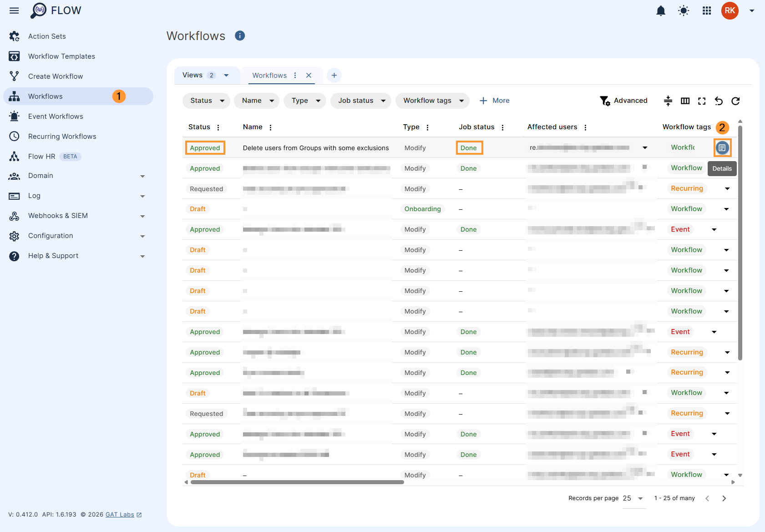
Task: Click the horizontal scrollbar below the table
Action: 295,482
